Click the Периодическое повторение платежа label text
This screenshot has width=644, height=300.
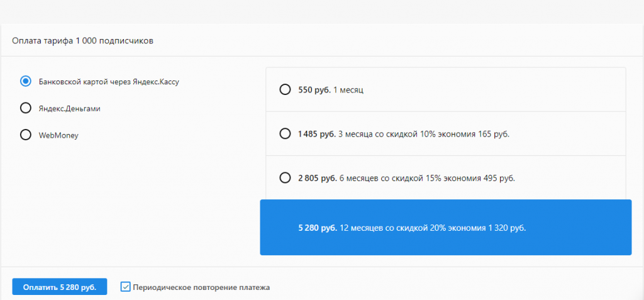[201, 287]
